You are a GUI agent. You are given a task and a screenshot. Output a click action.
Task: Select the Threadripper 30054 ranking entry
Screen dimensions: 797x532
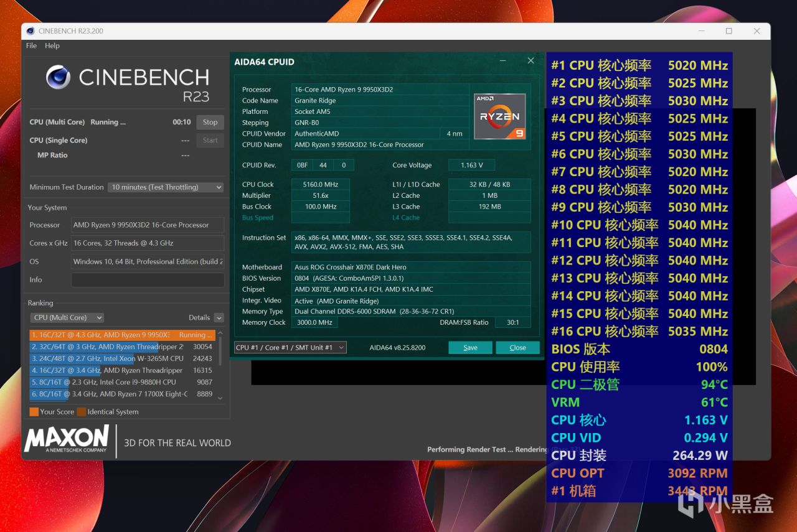[x=122, y=347]
